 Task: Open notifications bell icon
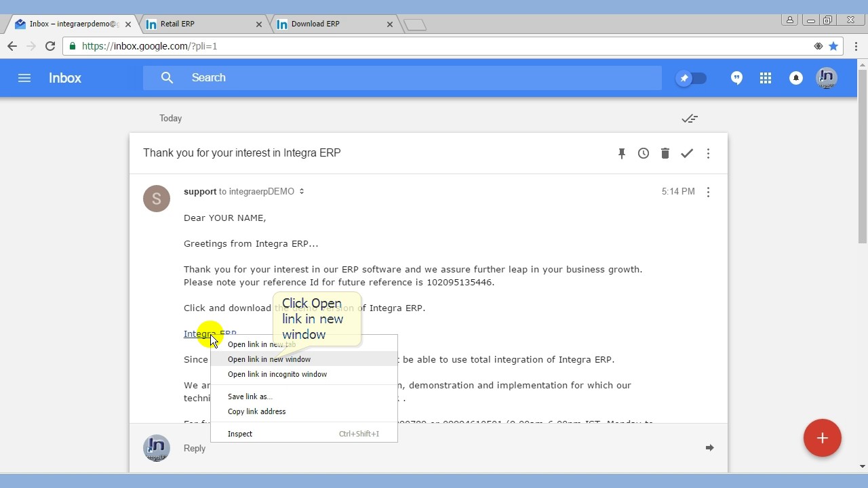click(796, 78)
